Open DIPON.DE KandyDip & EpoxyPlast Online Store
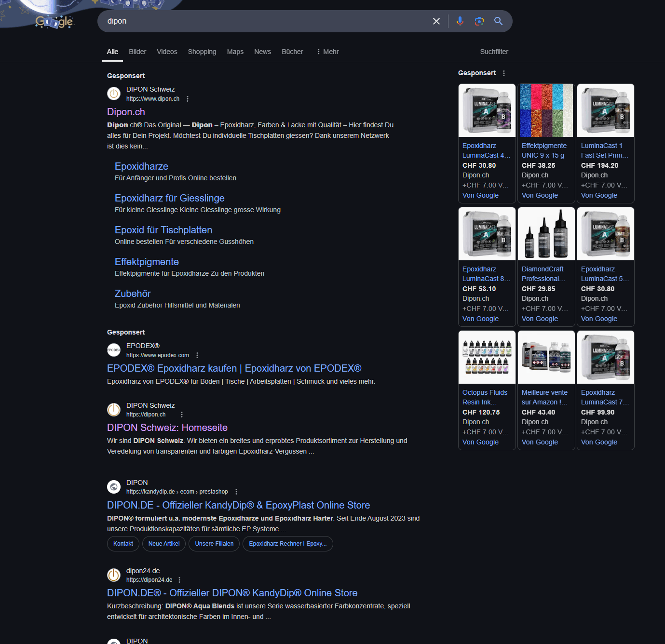665x644 pixels. 239,505
